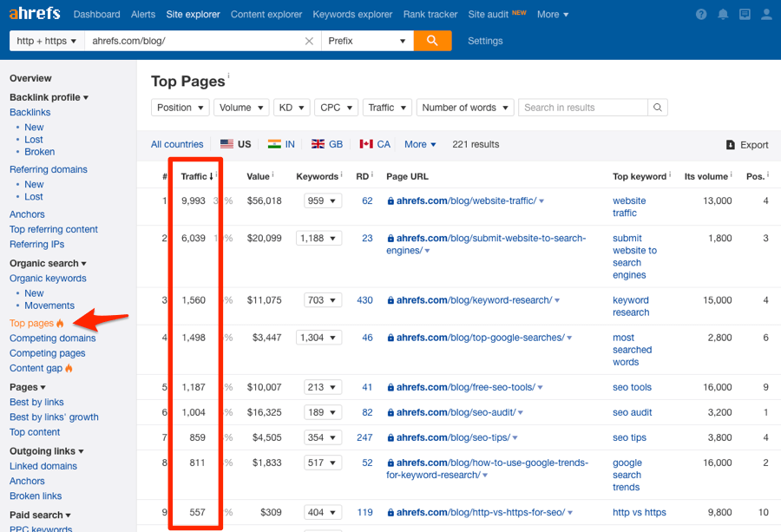This screenshot has height=532, width=781.
Task: Click the info icon beside Top keyword column
Action: (x=670, y=174)
